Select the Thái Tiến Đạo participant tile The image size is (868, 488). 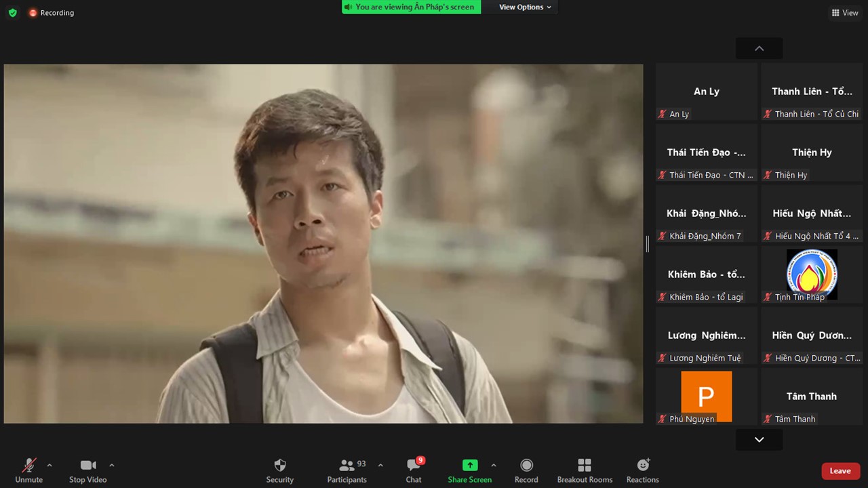click(707, 152)
